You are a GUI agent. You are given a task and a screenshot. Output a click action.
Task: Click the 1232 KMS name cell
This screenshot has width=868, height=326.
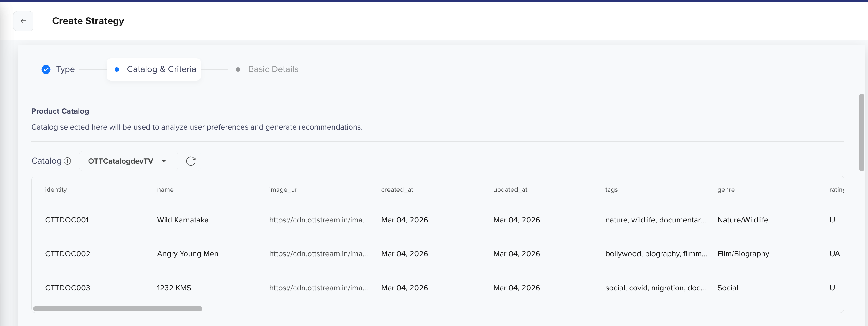[174, 288]
